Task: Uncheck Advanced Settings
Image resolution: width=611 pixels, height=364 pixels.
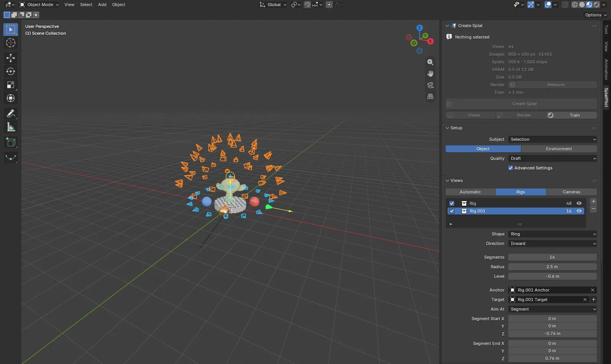Action: pyautogui.click(x=511, y=168)
